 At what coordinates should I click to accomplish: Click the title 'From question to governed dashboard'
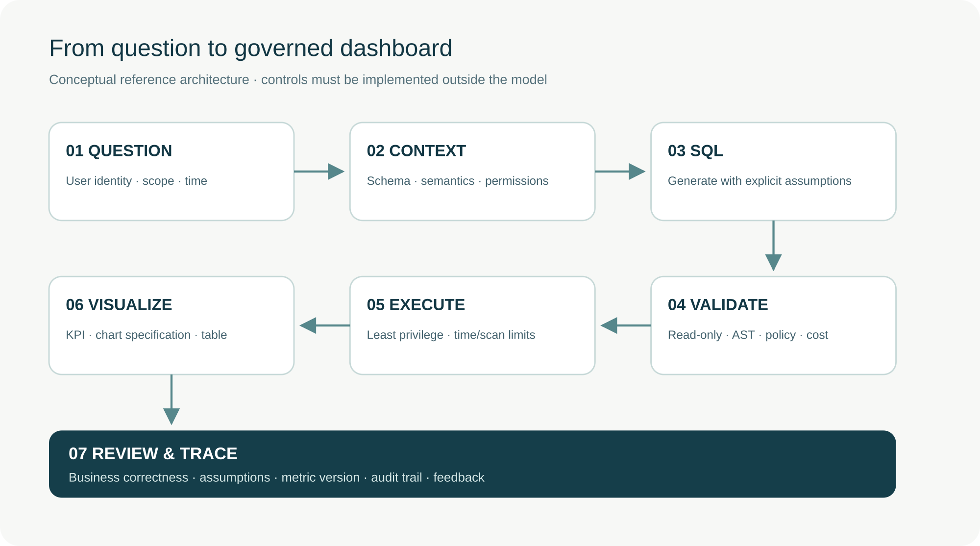[250, 49]
